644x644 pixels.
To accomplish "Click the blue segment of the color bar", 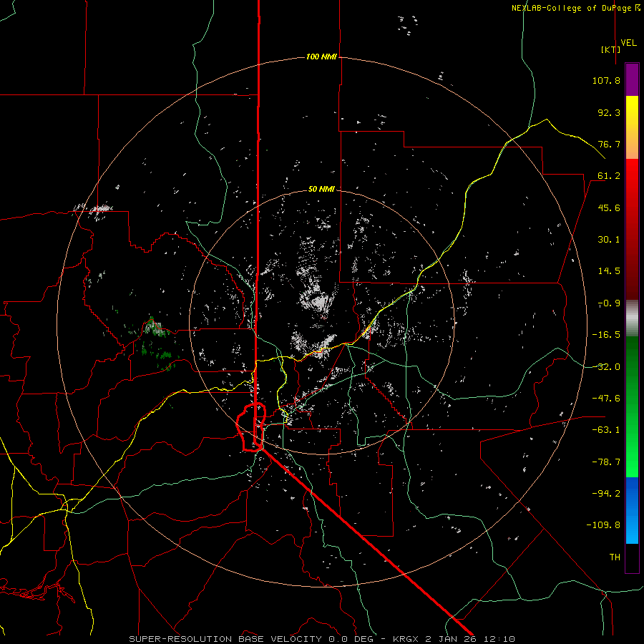I will pyautogui.click(x=632, y=510).
